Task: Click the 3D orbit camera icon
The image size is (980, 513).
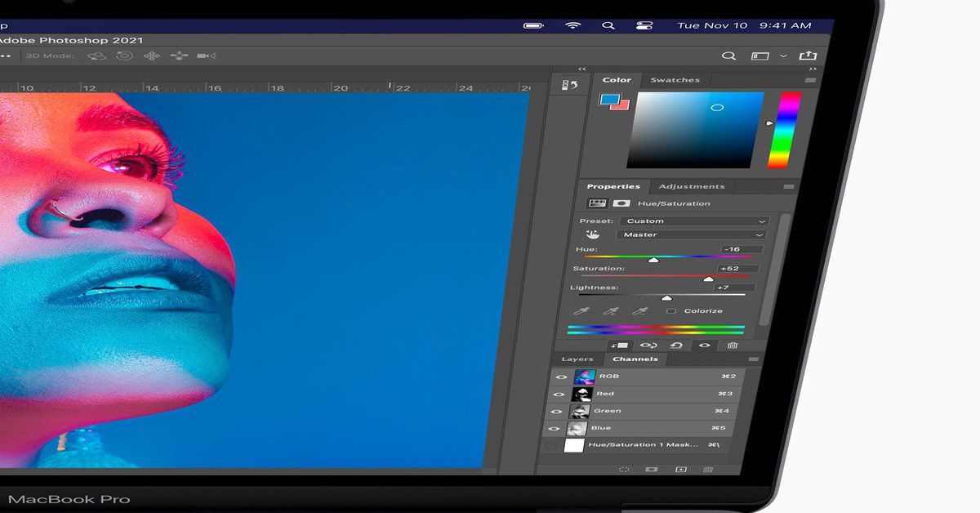Action: click(x=97, y=56)
